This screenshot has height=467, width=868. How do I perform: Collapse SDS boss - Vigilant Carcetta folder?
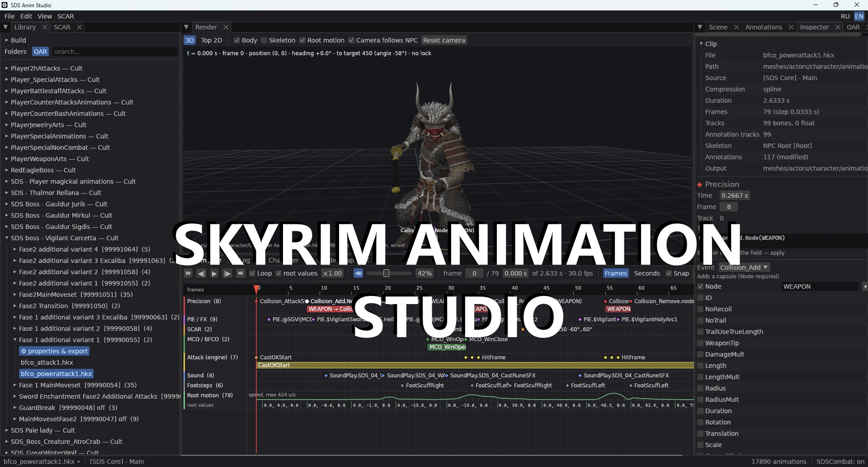pos(7,238)
